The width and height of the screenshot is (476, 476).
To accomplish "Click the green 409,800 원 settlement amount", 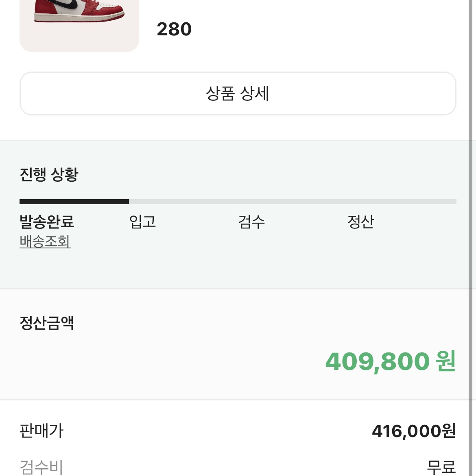I will (390, 361).
